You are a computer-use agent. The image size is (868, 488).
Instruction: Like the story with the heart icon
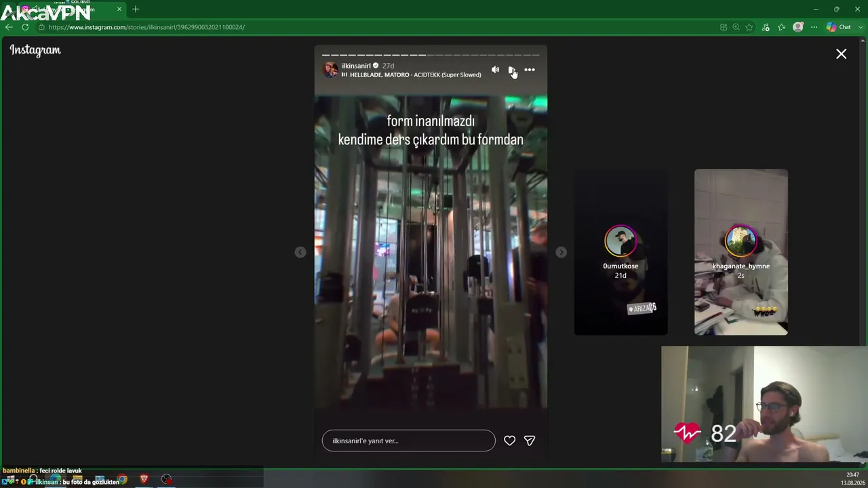click(510, 441)
